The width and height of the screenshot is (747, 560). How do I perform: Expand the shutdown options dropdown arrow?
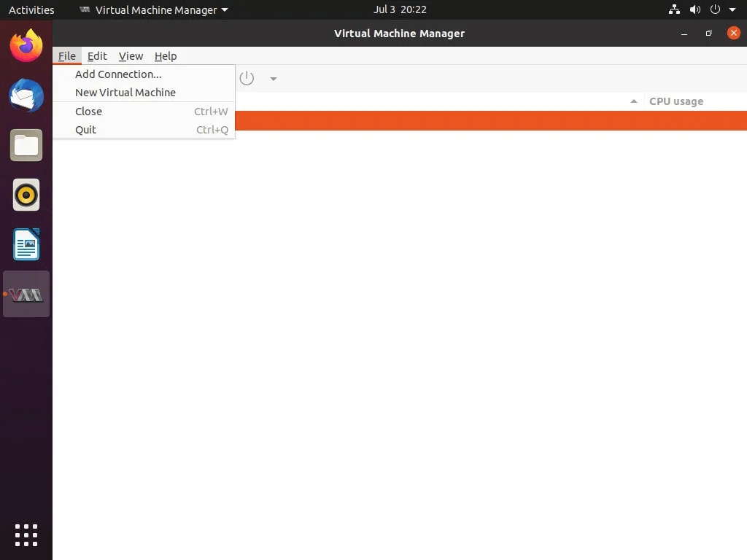tap(274, 79)
